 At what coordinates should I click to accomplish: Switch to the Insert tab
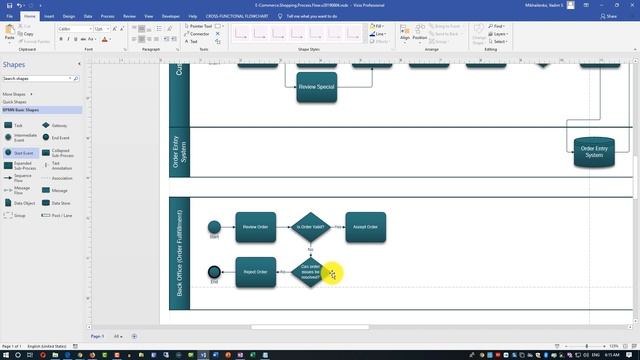[x=49, y=16]
